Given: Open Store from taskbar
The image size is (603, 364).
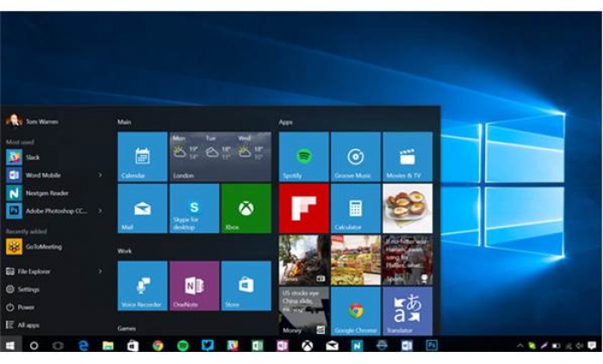Looking at the screenshot, I should 133,346.
